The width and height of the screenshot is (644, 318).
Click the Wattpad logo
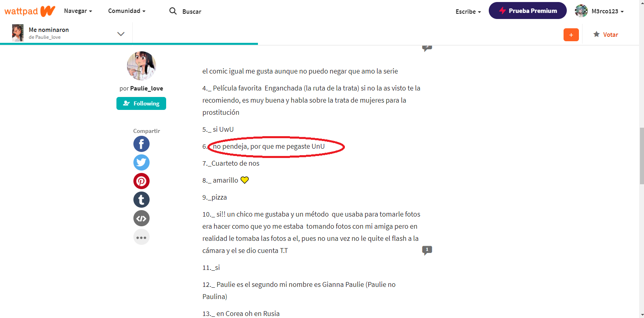pos(30,11)
